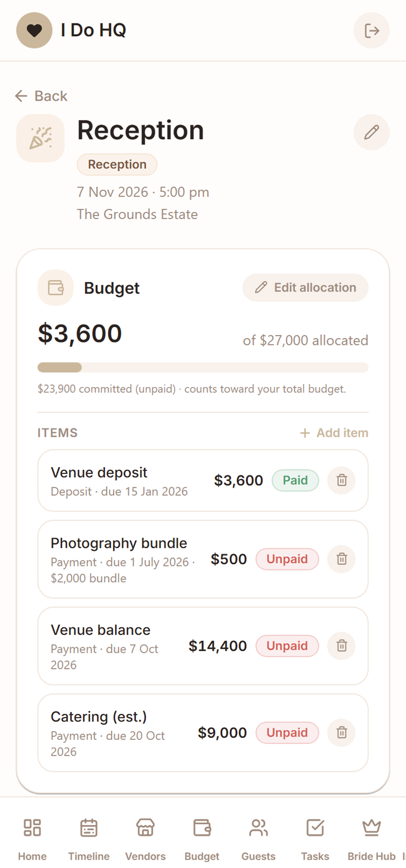Toggle Unpaid status on Venue balance
The height and width of the screenshot is (868, 406).
tap(287, 646)
